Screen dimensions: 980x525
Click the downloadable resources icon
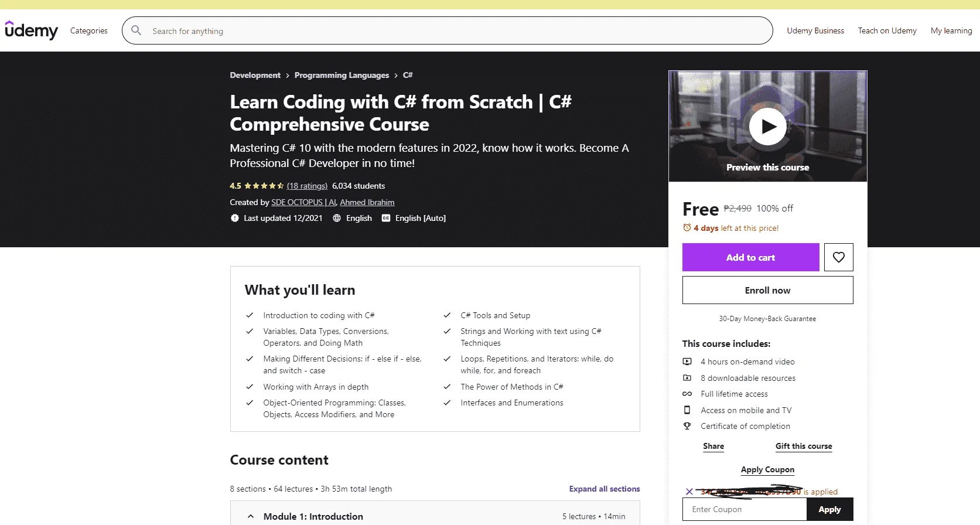(687, 378)
